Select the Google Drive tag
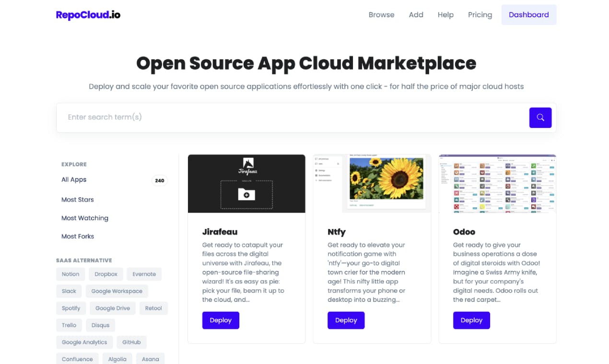The width and height of the screenshot is (609, 364). click(113, 308)
